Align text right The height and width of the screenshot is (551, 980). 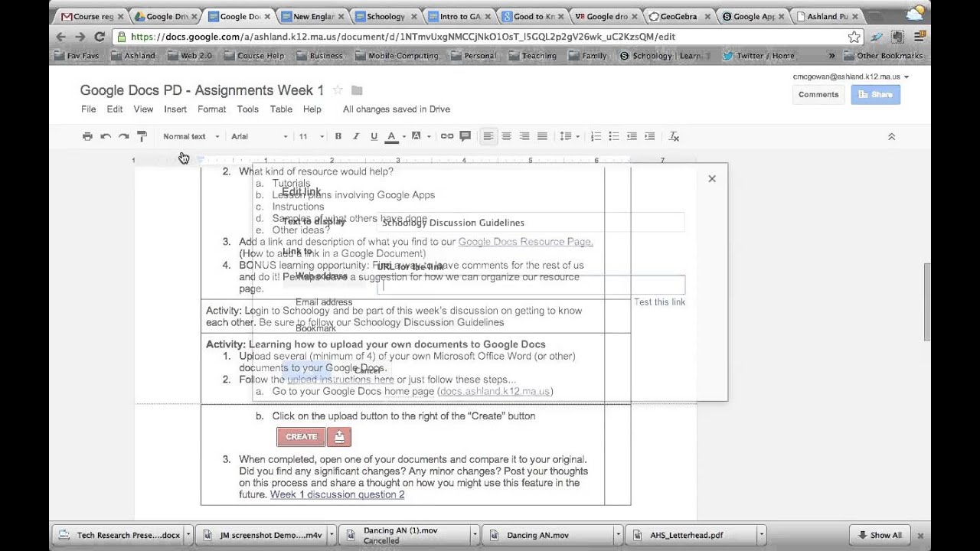tap(524, 136)
